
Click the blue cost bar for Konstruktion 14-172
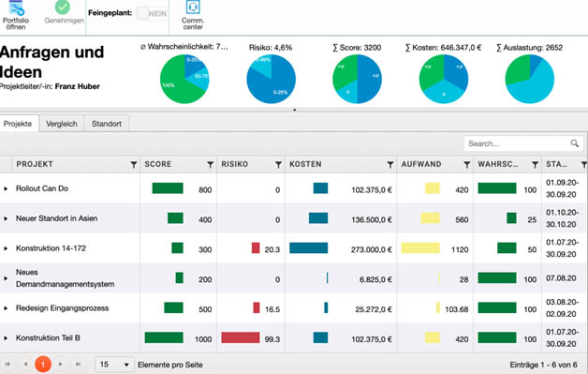pos(309,247)
